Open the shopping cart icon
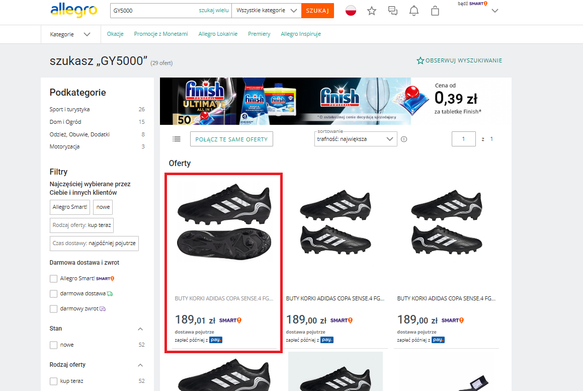The height and width of the screenshot is (391, 583). click(435, 11)
